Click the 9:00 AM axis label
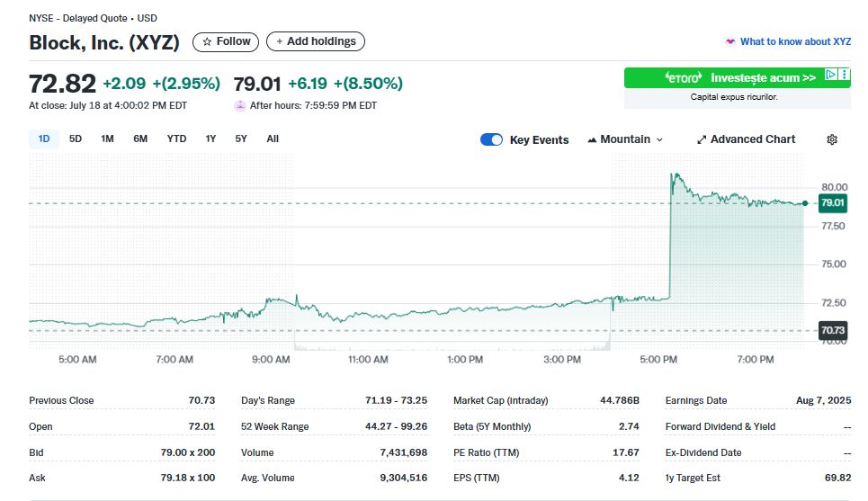This screenshot has width=868, height=501. pyautogui.click(x=271, y=359)
